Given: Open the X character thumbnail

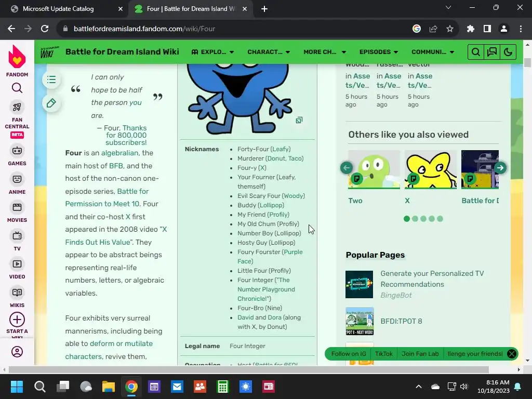Looking at the screenshot, I should (x=431, y=169).
